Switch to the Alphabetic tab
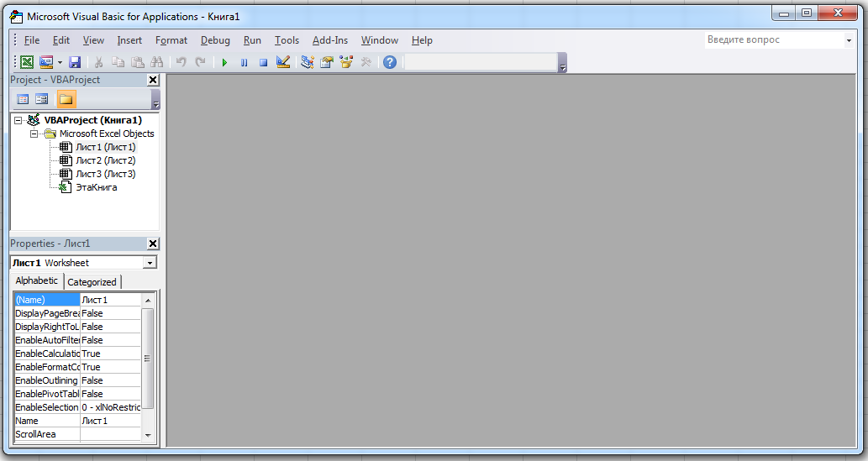Viewport: 868px width, 461px height. coord(36,280)
